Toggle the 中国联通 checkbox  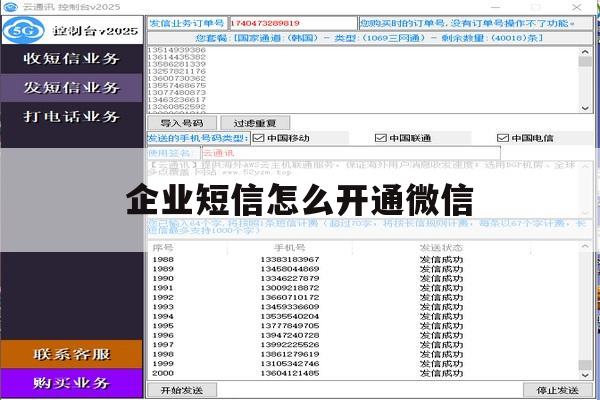point(380,138)
